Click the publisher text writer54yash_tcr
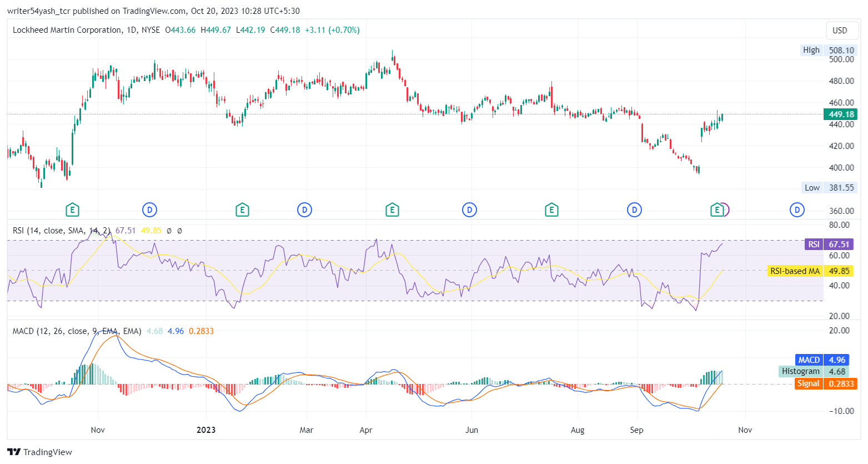Screen dimensions: 868x464 coord(39,11)
